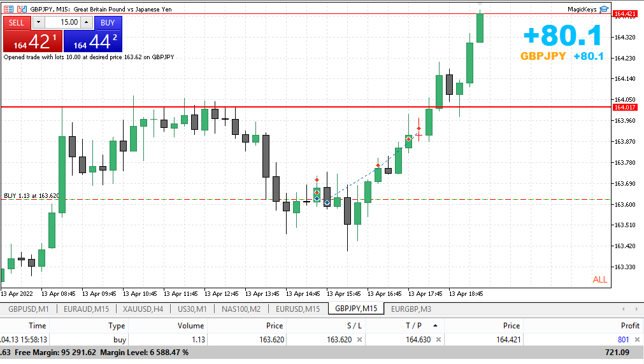The width and height of the screenshot is (644, 364).
Task: Switch to the XAUUSD,H4 chart tab
Action: point(143,309)
